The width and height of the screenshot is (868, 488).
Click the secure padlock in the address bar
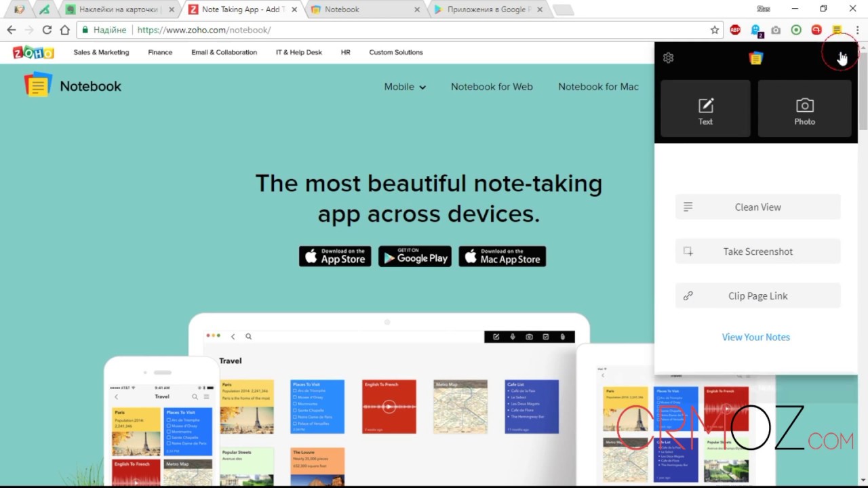click(85, 30)
